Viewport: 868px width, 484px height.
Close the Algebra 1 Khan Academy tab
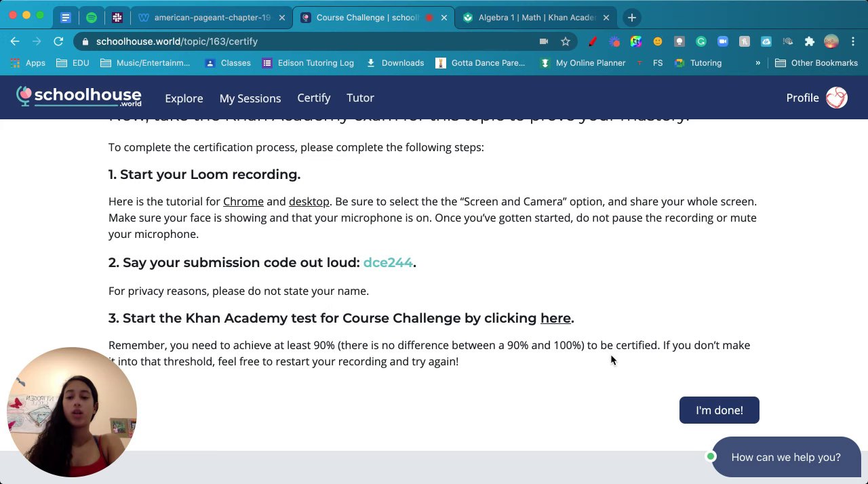point(606,18)
